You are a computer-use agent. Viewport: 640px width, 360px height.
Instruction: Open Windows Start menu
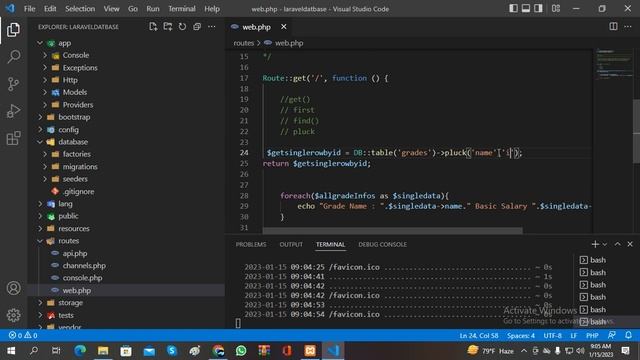pyautogui.click(x=11, y=351)
